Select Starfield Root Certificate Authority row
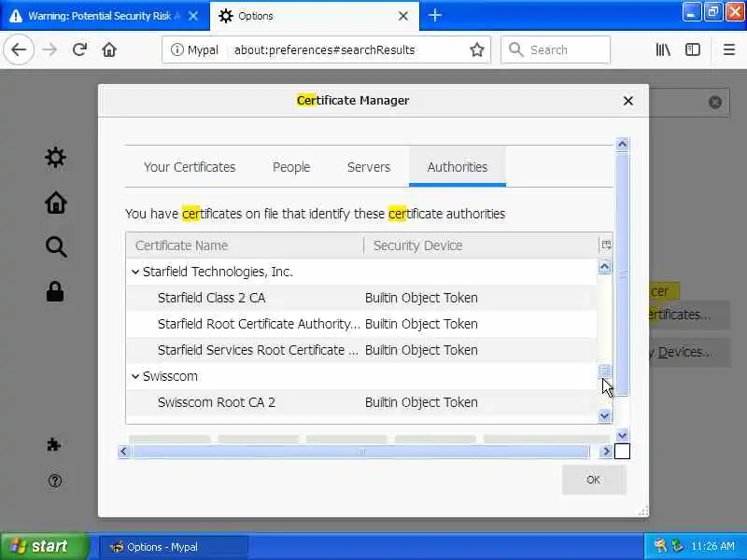 click(x=361, y=324)
